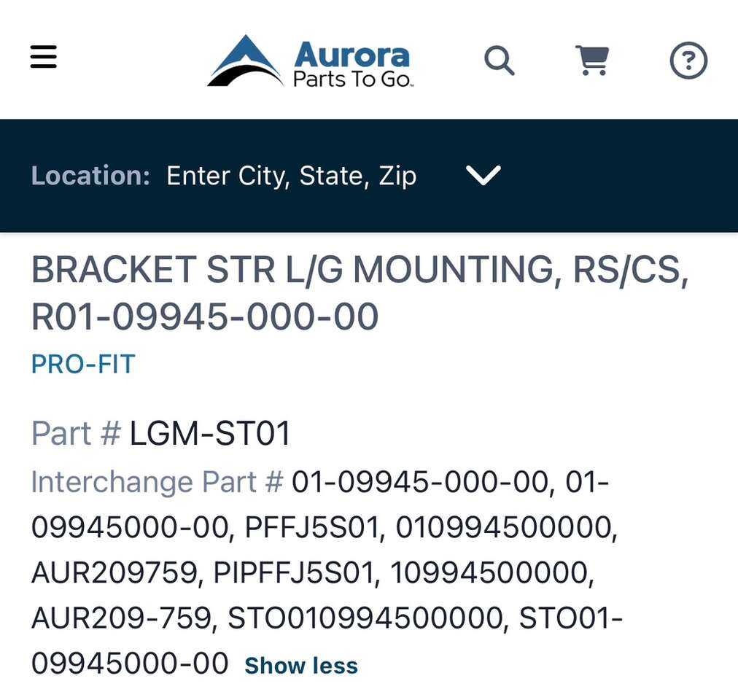Open help via question mark icon

[688, 61]
